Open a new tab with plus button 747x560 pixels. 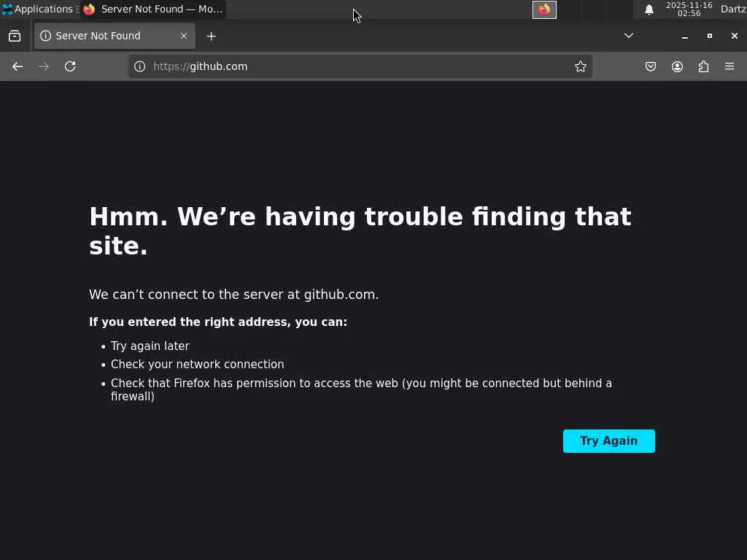(x=211, y=36)
